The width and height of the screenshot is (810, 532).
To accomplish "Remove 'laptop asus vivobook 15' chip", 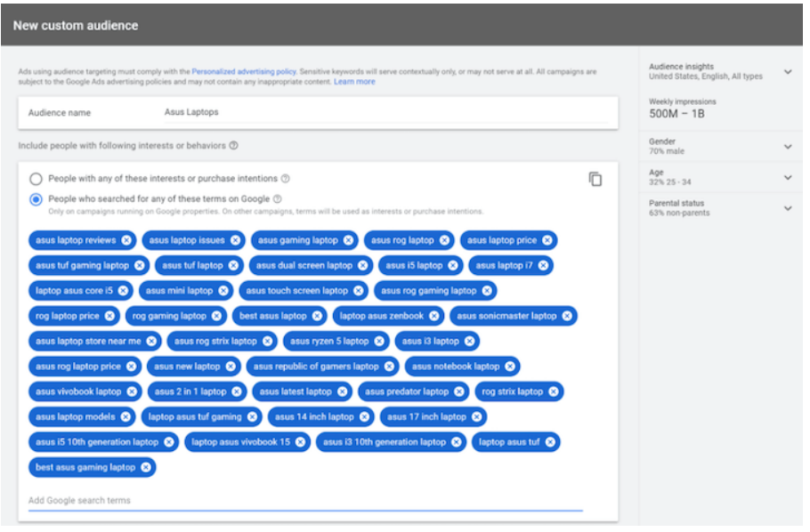I will coord(301,443).
